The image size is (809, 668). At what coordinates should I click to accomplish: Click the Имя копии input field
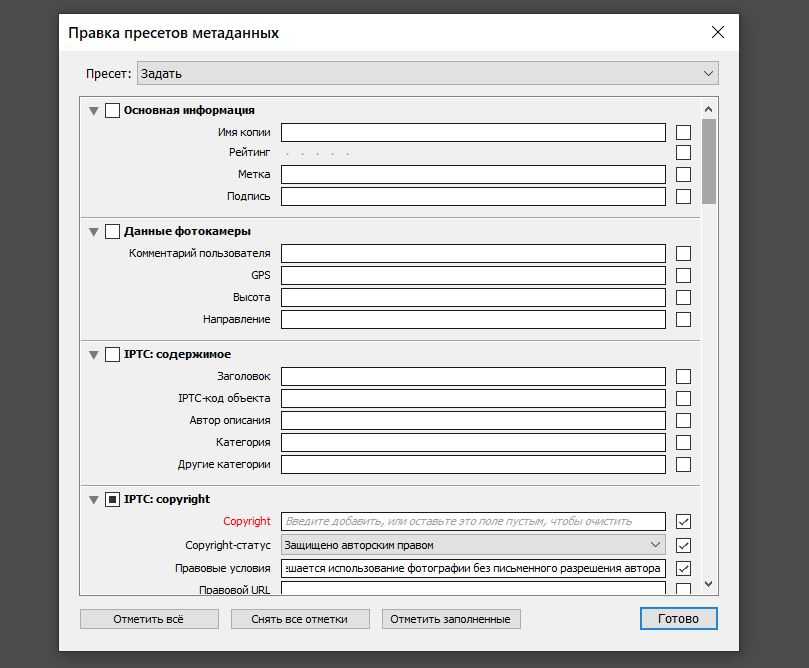pos(473,132)
